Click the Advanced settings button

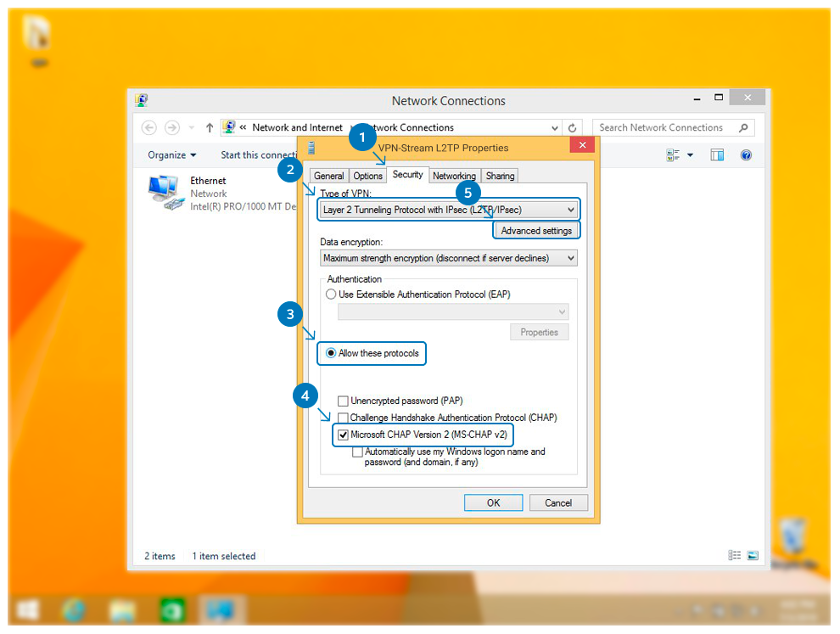pos(536,231)
